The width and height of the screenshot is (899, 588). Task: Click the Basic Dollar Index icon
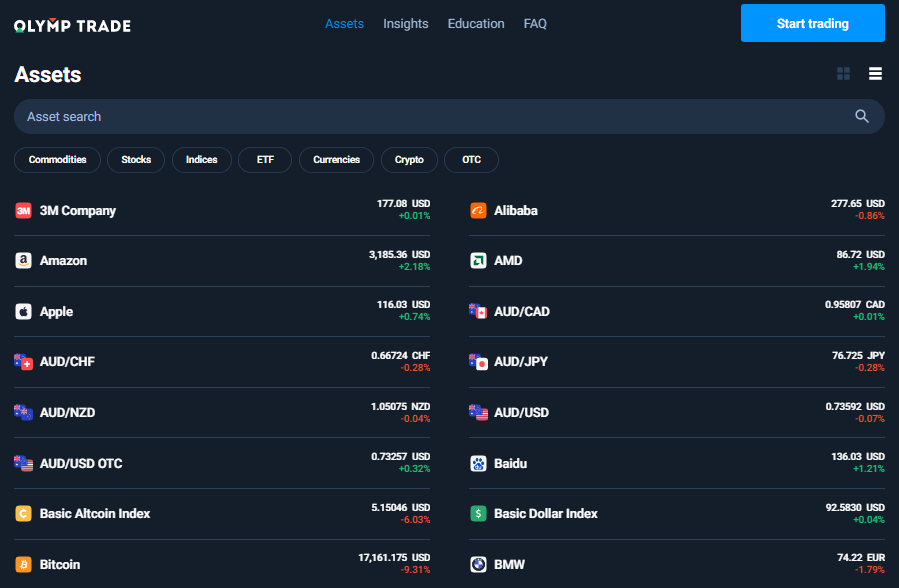pyautogui.click(x=478, y=513)
